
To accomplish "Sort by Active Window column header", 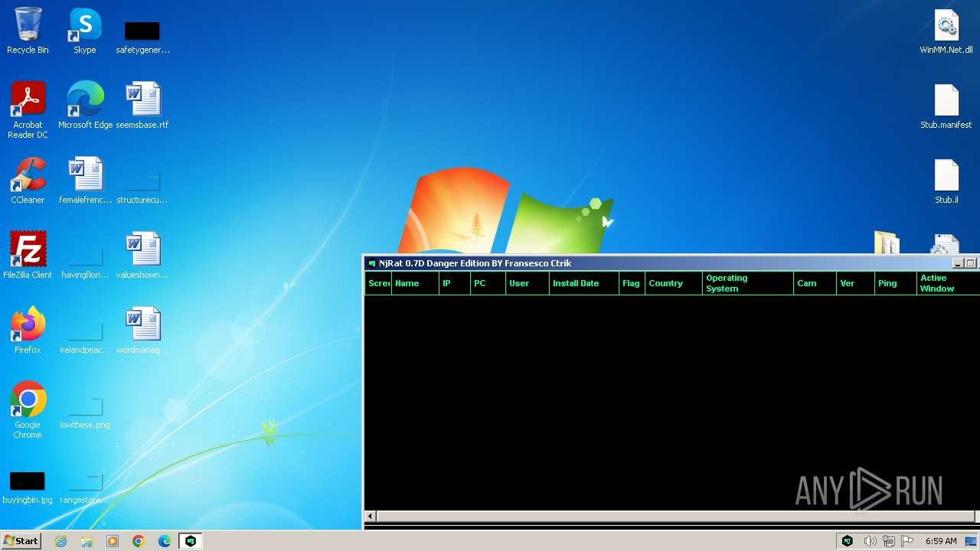I will 949,283.
